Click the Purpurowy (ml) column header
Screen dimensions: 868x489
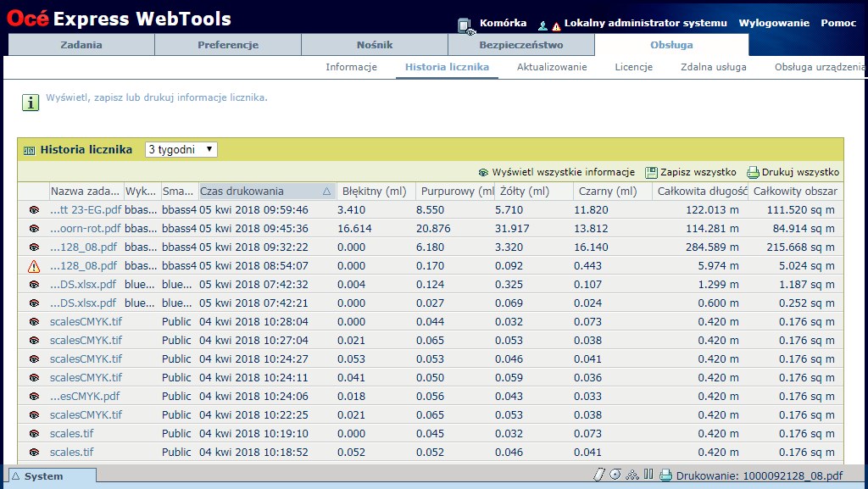pyautogui.click(x=455, y=192)
